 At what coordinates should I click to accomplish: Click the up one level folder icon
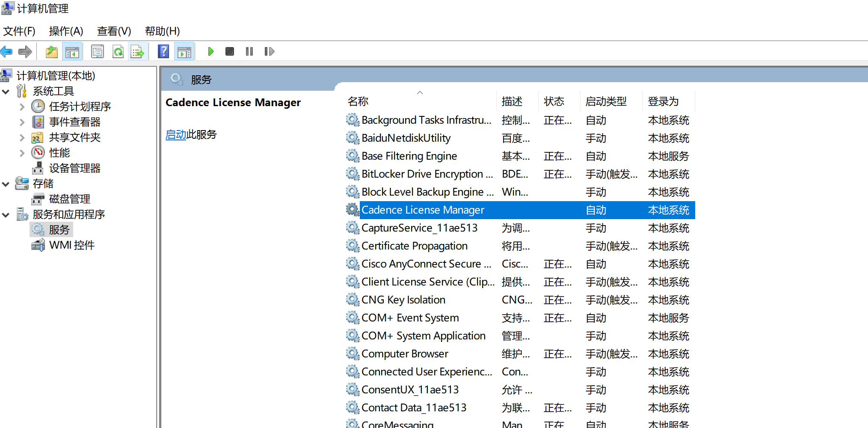pyautogui.click(x=51, y=51)
